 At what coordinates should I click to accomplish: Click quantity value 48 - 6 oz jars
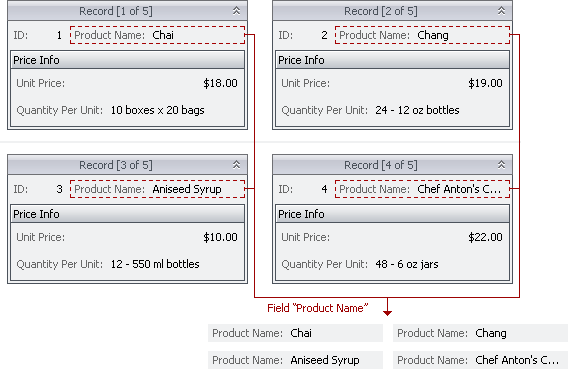coord(407,264)
